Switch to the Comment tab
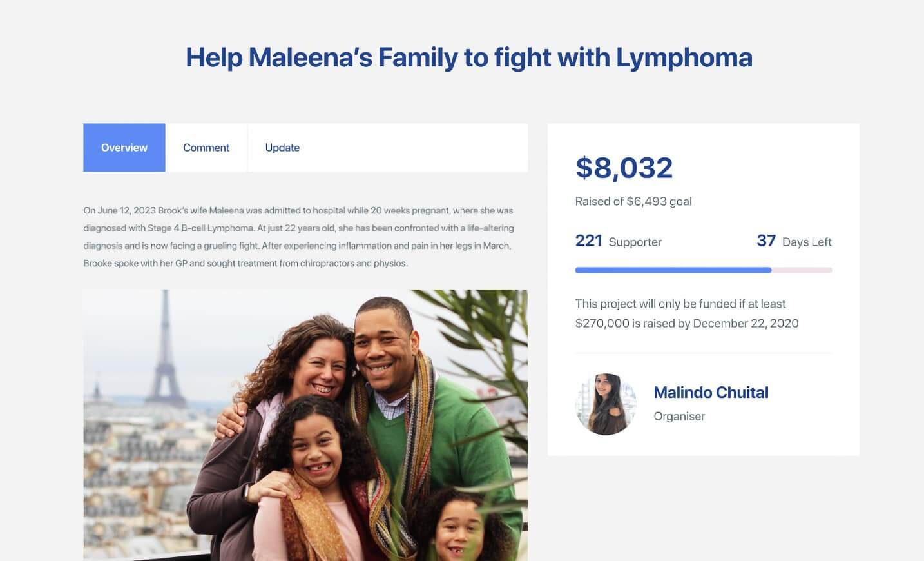 (206, 148)
